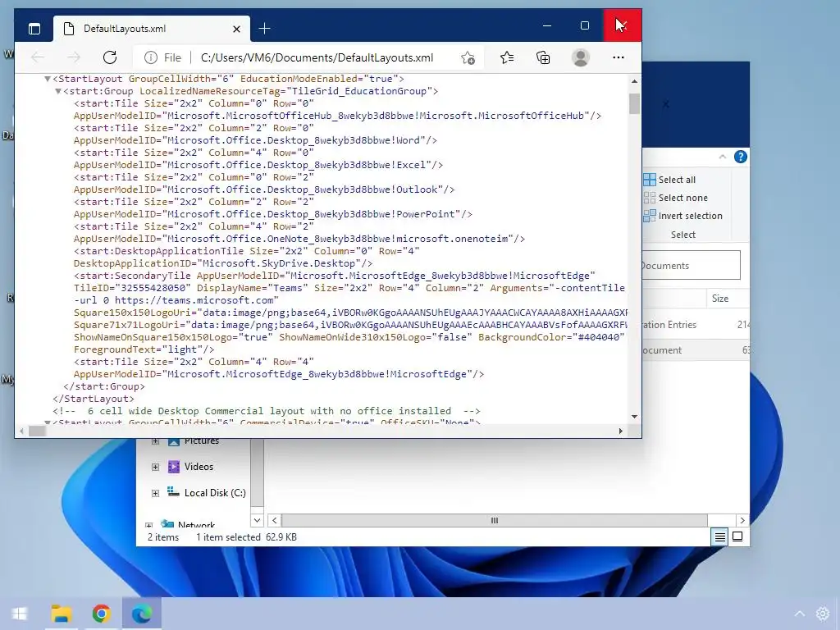
Task: Open the Collections icon
Action: 543,57
